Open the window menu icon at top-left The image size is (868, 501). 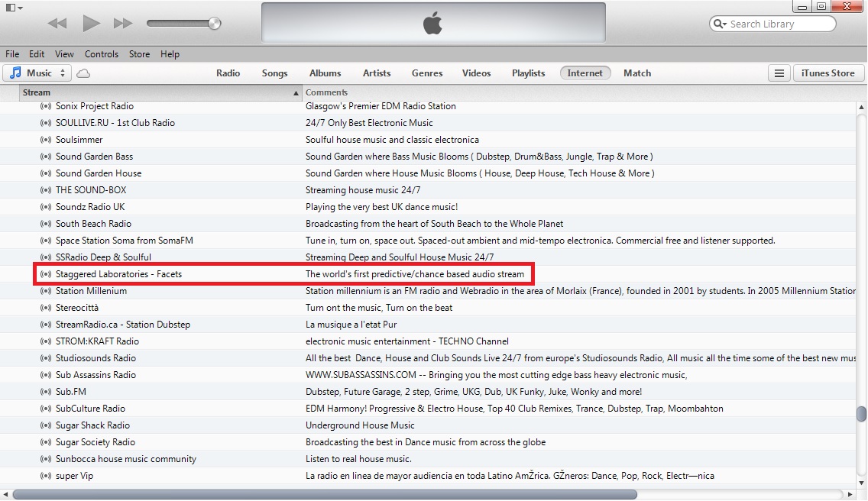(x=14, y=8)
